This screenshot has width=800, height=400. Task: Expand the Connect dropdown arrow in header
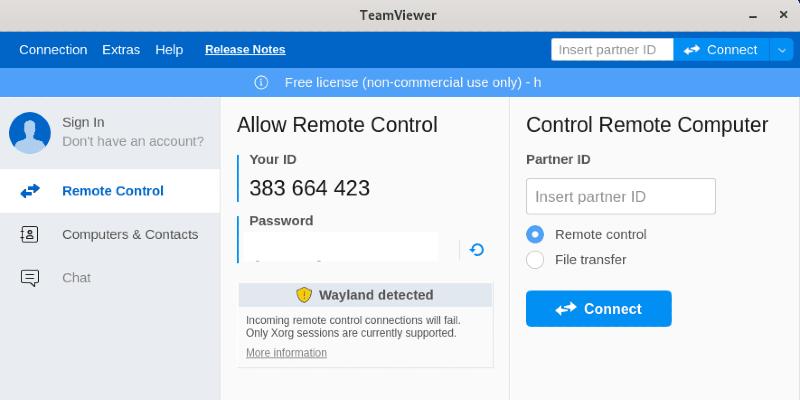(781, 50)
